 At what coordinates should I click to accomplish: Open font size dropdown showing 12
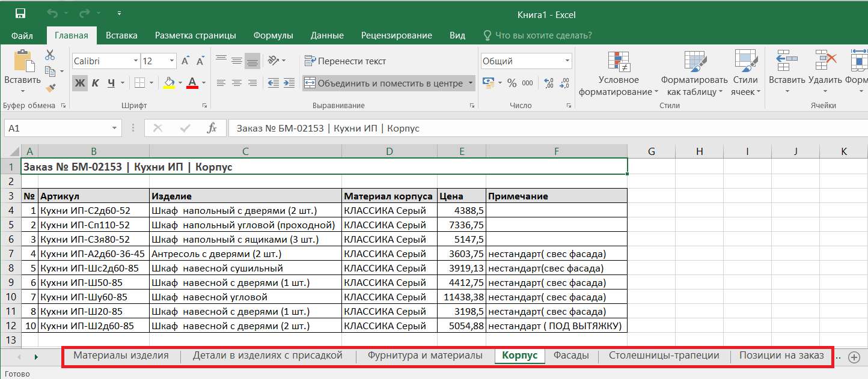coord(159,61)
